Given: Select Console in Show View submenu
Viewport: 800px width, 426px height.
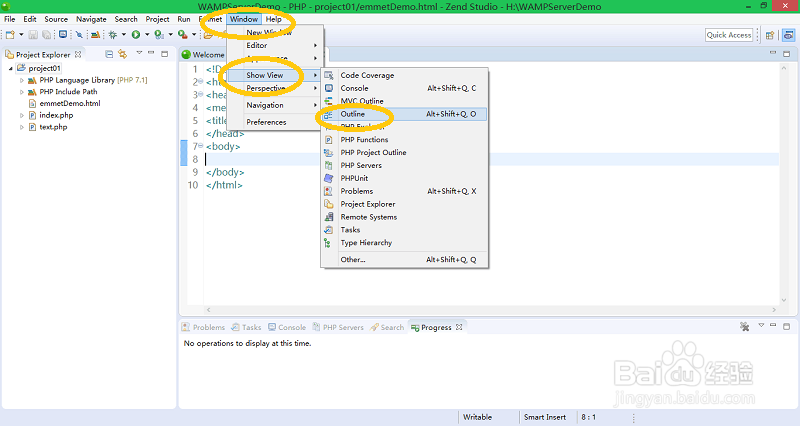Looking at the screenshot, I should coord(405,88).
